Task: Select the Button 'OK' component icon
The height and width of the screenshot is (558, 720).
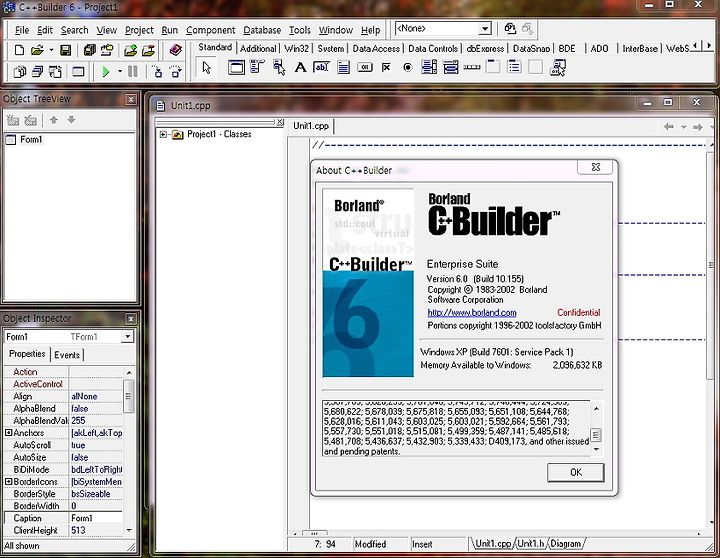Action: point(365,68)
